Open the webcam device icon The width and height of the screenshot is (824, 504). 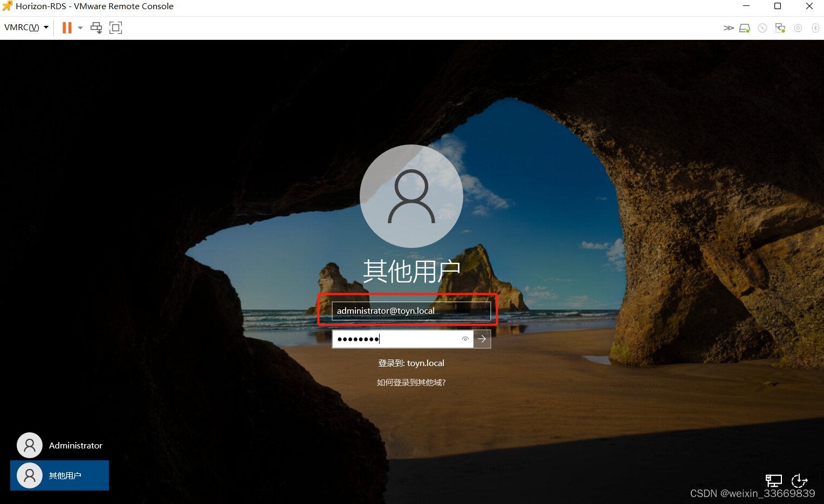tap(798, 28)
